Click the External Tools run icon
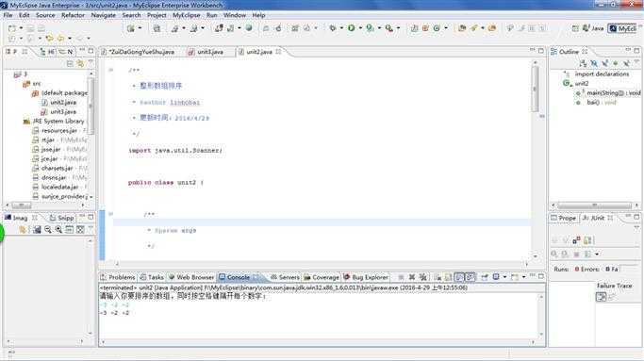Viewport: 644px width, 361px height. coord(389,28)
